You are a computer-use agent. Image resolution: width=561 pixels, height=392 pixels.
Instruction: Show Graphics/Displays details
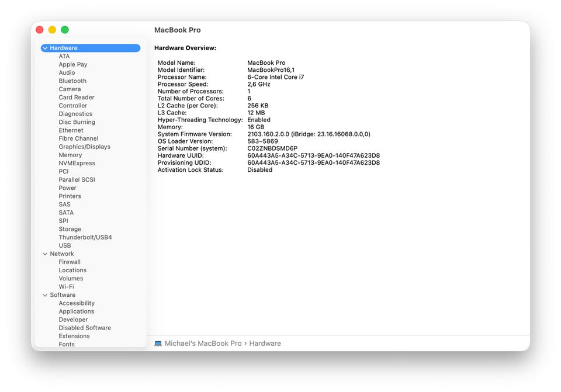pyautogui.click(x=84, y=147)
